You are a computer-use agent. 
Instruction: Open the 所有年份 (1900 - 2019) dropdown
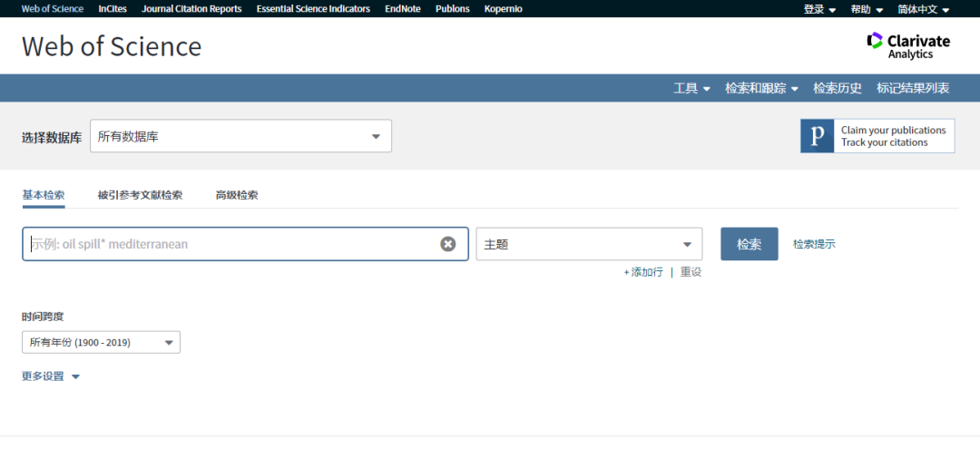(102, 342)
